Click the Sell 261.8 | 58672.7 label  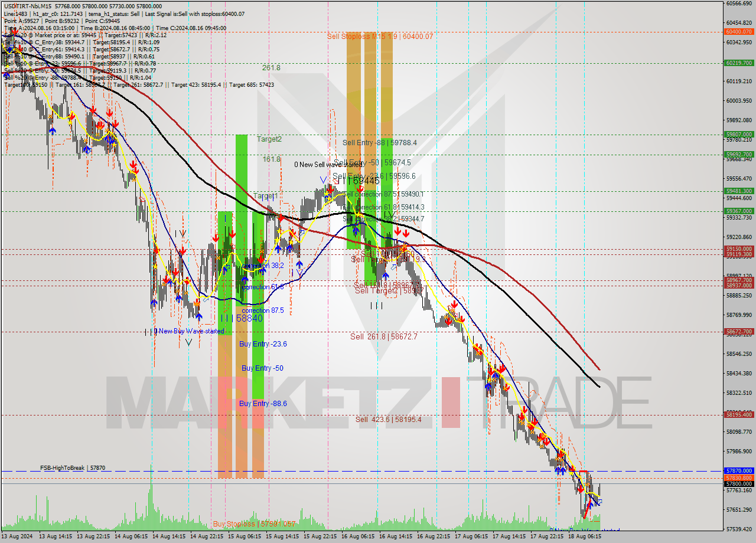point(384,336)
